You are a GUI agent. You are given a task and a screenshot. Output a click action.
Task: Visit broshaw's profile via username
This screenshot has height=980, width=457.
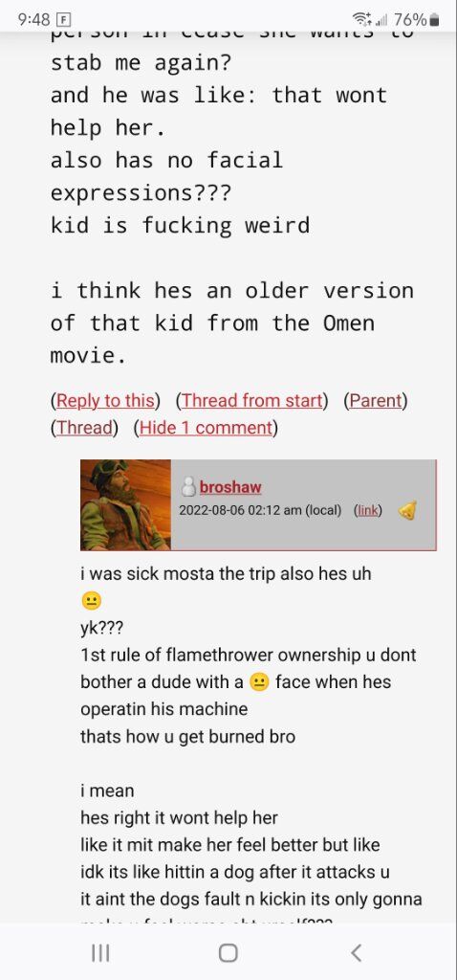230,487
